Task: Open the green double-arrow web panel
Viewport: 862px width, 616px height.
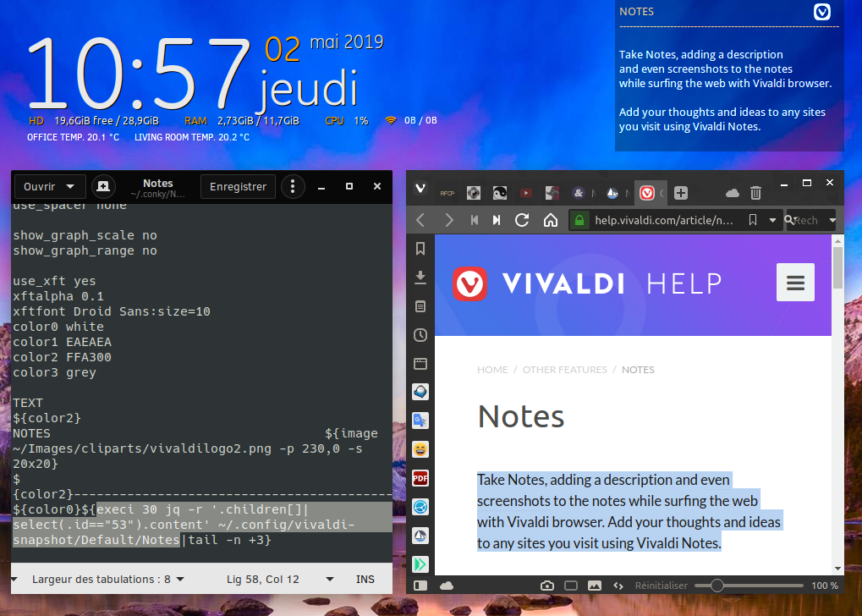Action: 420,564
